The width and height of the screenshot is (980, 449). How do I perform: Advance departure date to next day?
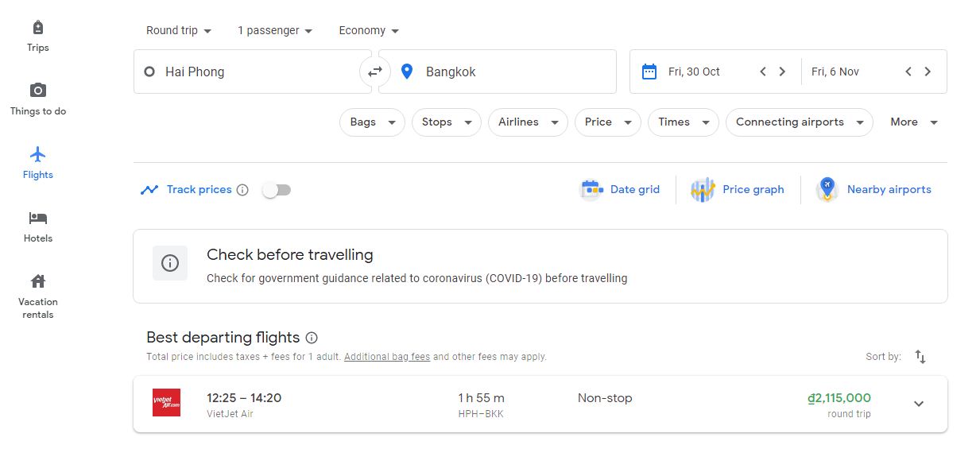click(782, 72)
